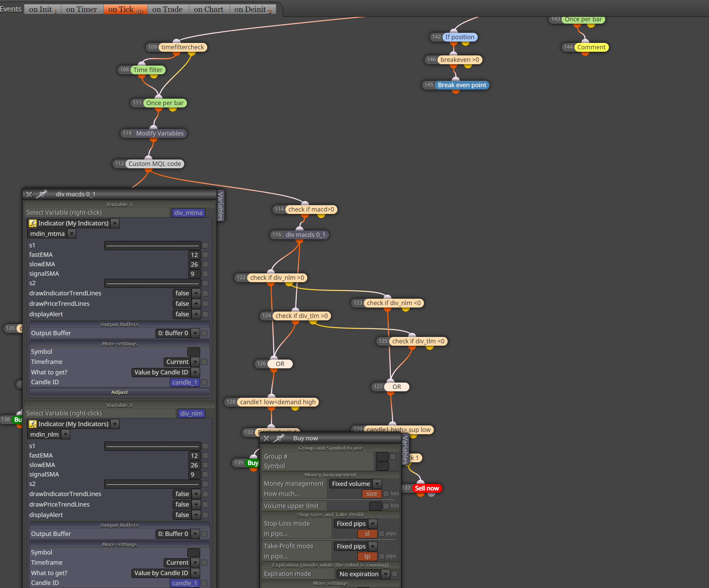Select the check if macd>0 block
Viewport: 709px width, 588px height.
pos(311,210)
